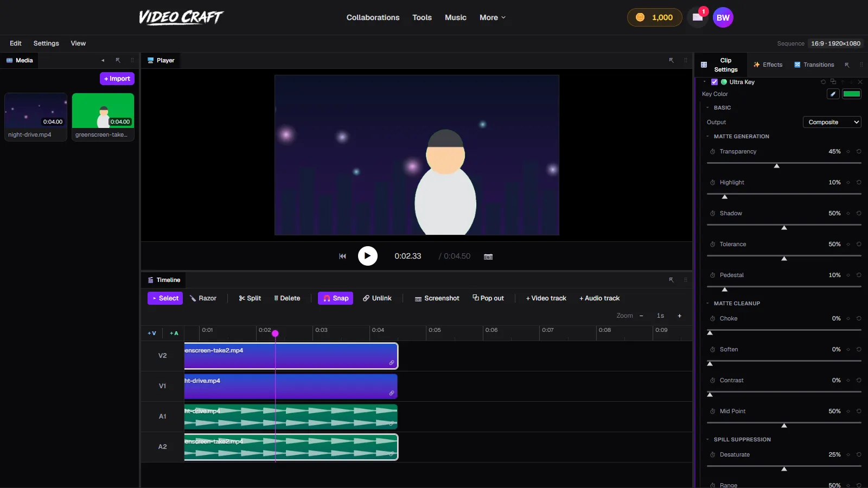Toggle Snap in timeline
The height and width of the screenshot is (488, 868).
335,298
